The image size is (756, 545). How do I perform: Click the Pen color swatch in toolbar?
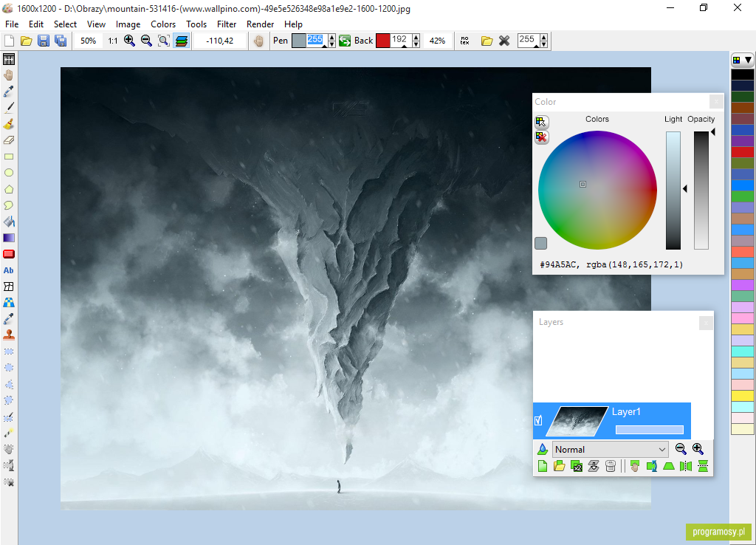pyautogui.click(x=299, y=41)
